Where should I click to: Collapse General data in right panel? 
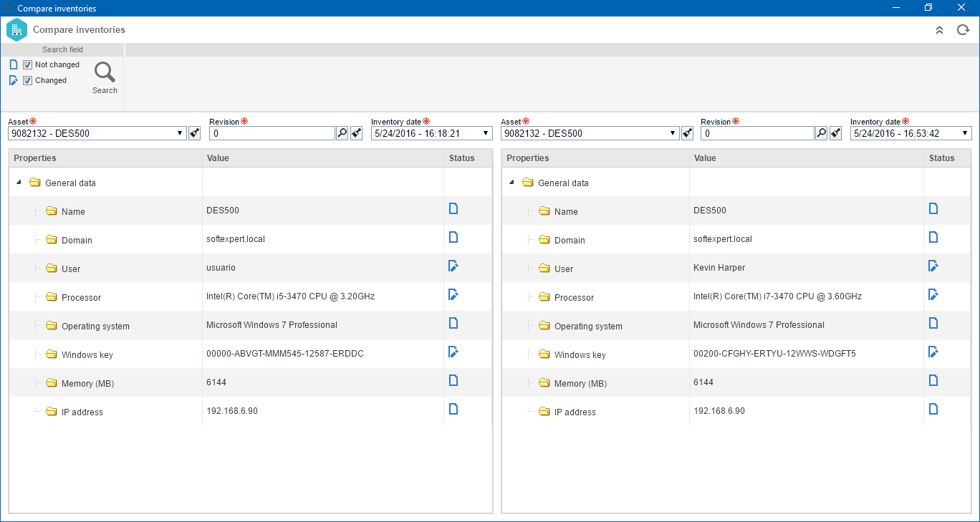tap(511, 183)
